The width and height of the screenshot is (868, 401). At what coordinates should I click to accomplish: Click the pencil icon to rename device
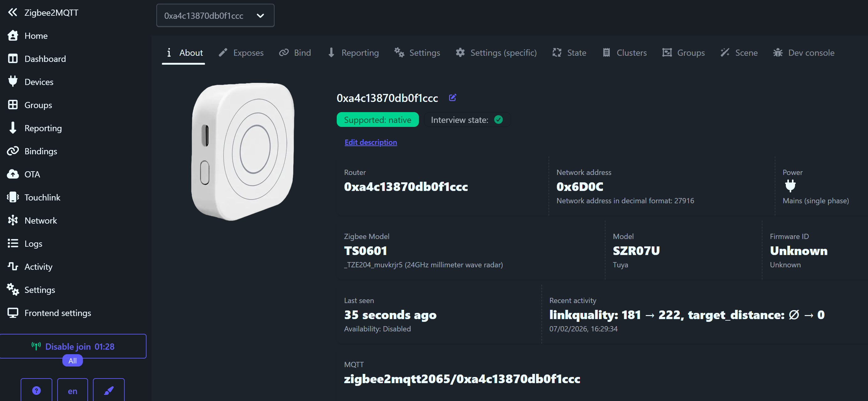coord(452,98)
